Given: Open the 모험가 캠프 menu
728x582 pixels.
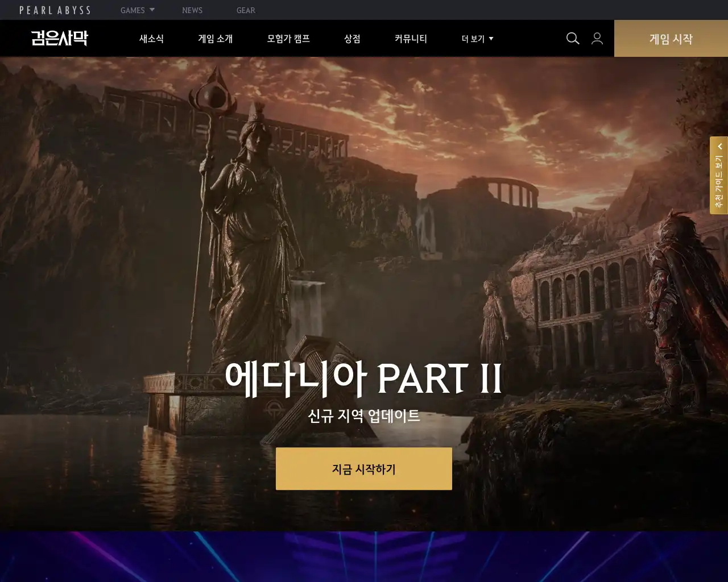Looking at the screenshot, I should [x=288, y=39].
